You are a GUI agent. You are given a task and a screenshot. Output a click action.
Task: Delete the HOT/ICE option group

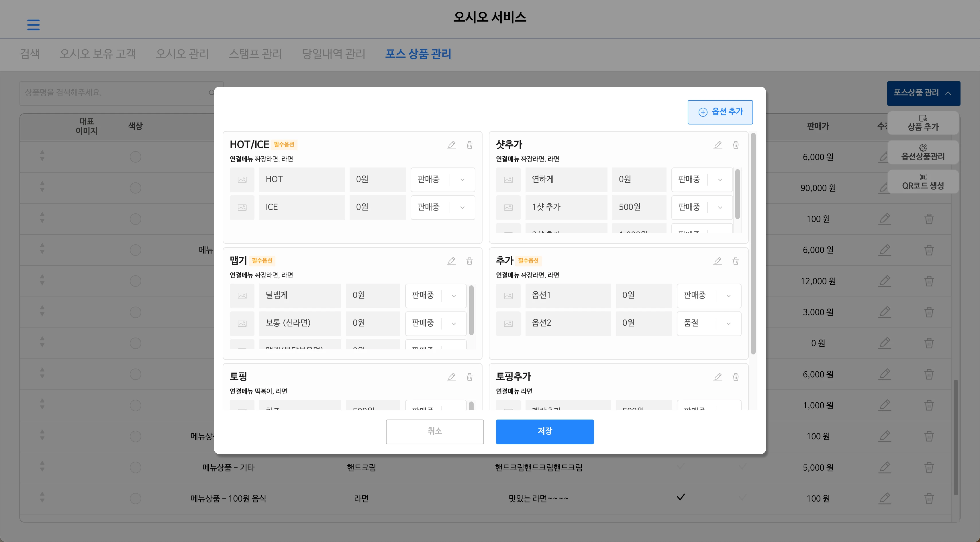coord(469,145)
